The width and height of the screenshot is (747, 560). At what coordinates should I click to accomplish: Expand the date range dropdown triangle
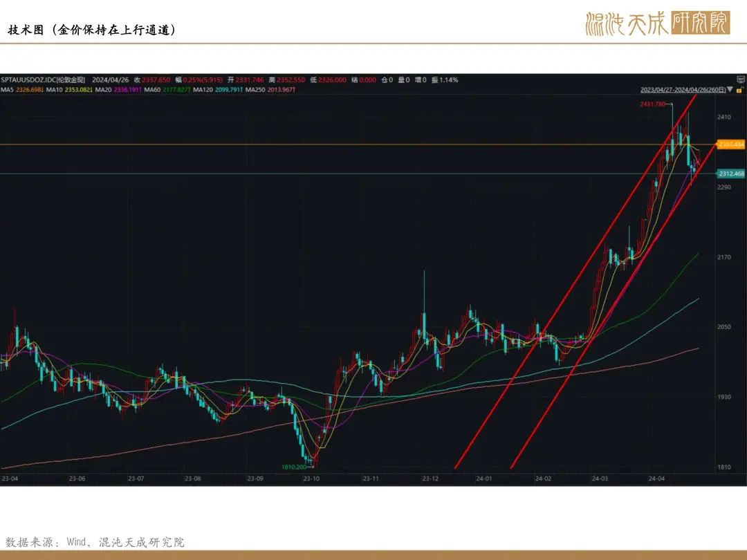pos(730,89)
